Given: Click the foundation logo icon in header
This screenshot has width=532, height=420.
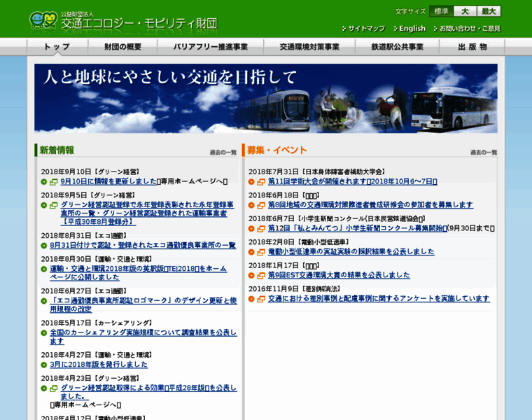Looking at the screenshot, I should pos(43,21).
